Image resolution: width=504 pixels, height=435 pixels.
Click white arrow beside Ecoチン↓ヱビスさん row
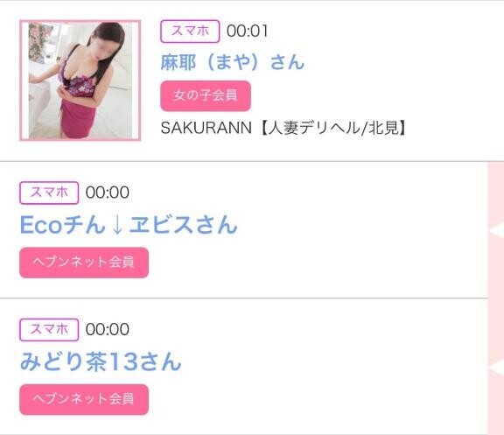pyautogui.click(x=497, y=231)
